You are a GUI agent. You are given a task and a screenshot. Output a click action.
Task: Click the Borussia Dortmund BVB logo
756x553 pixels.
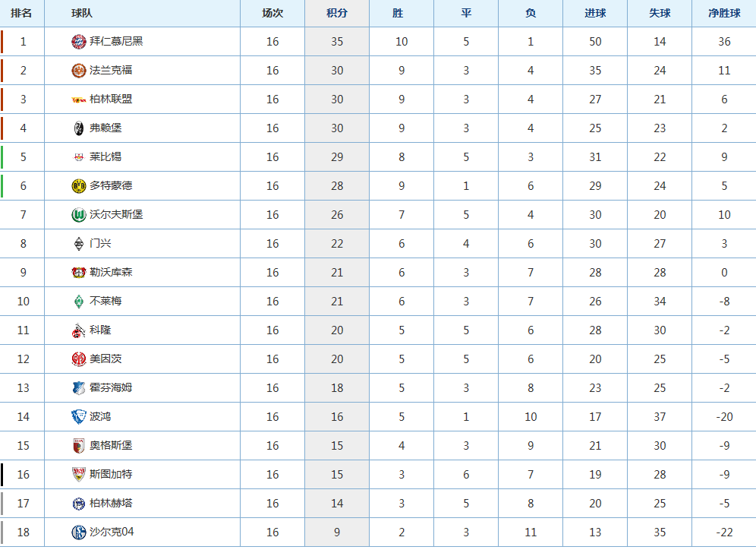coord(79,186)
